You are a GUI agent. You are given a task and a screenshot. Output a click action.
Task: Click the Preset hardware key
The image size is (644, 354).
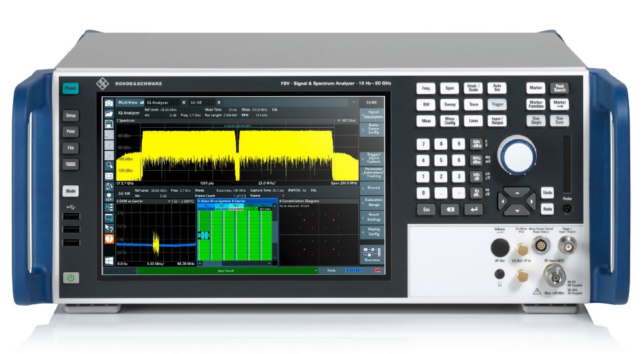[71, 88]
